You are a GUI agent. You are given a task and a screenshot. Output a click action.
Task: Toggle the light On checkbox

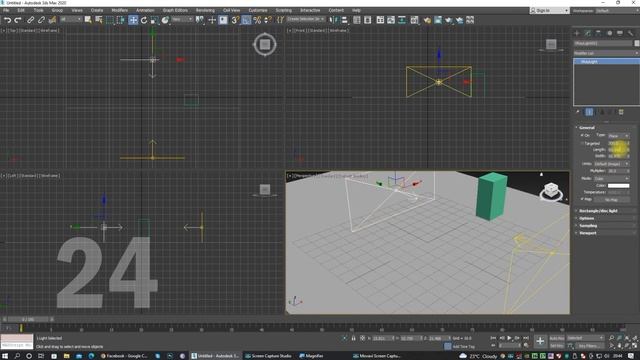tap(582, 135)
